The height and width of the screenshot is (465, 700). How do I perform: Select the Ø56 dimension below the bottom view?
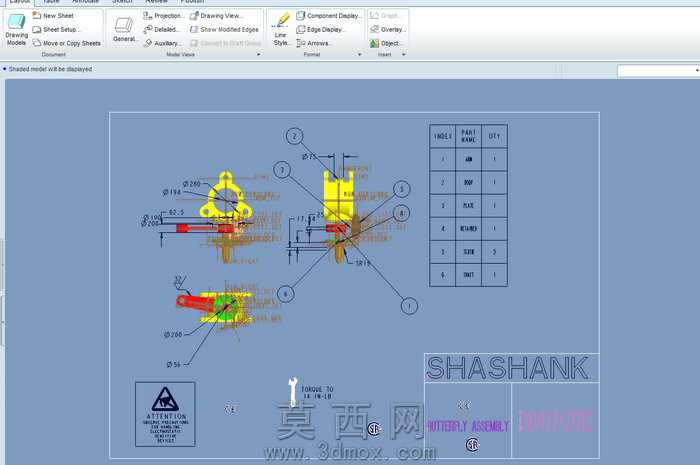(174, 365)
